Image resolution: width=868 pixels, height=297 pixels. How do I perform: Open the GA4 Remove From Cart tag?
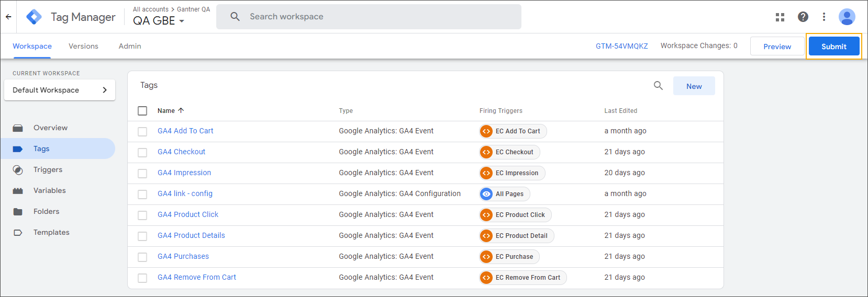(x=197, y=278)
